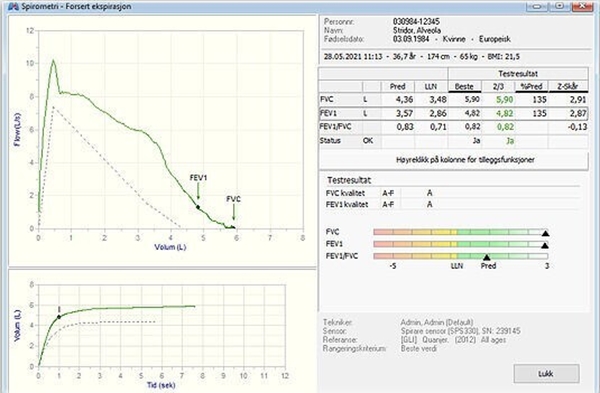Click Admin, Admin (Default) technician text
The image size is (600, 393).
(437, 322)
